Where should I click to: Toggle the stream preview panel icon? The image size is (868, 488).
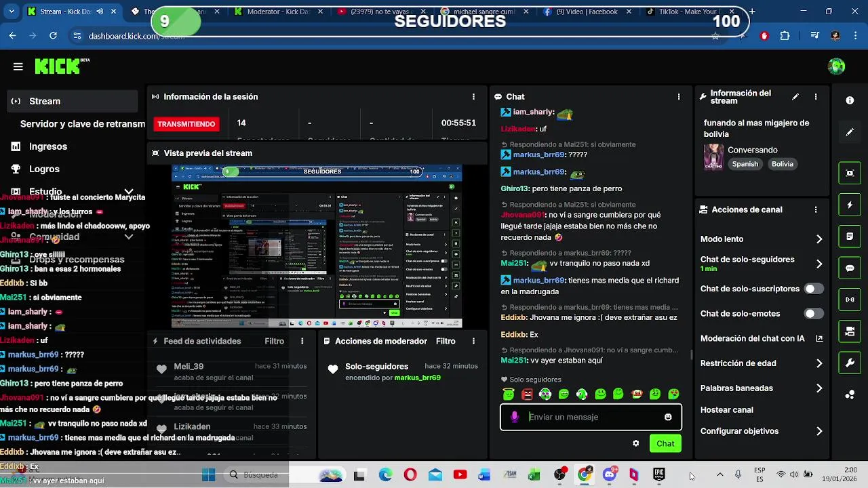(850, 173)
